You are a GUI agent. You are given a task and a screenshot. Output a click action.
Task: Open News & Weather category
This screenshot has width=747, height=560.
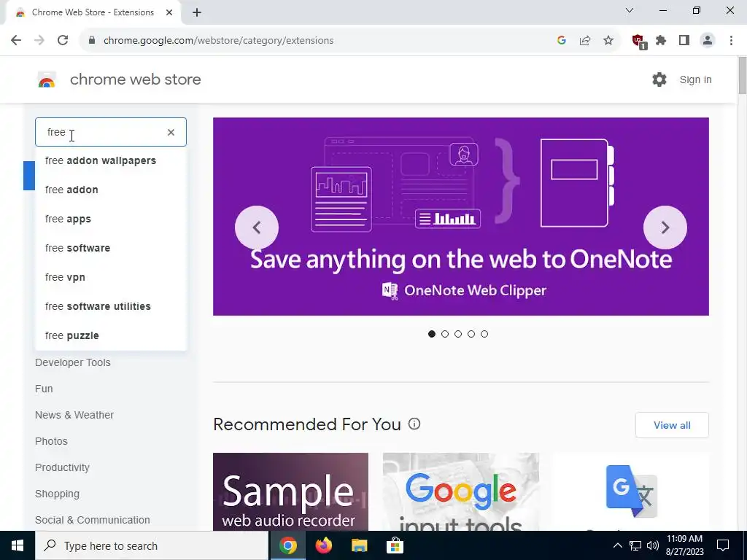tap(74, 415)
